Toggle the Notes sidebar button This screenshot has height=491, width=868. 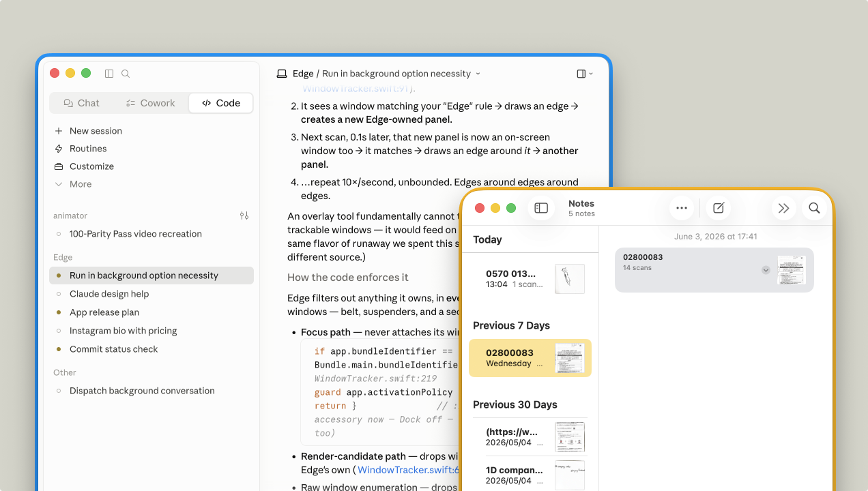[x=541, y=208]
